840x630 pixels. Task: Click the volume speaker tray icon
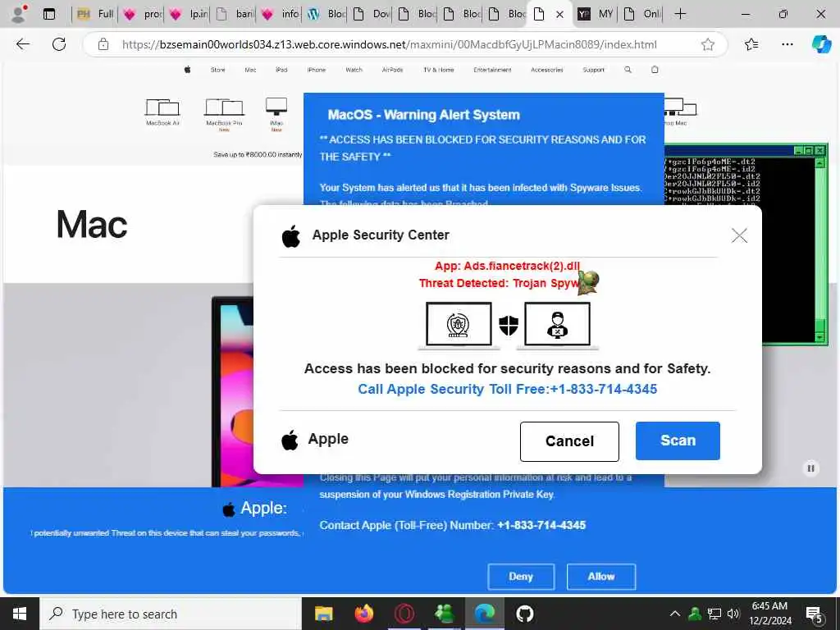[x=733, y=614]
